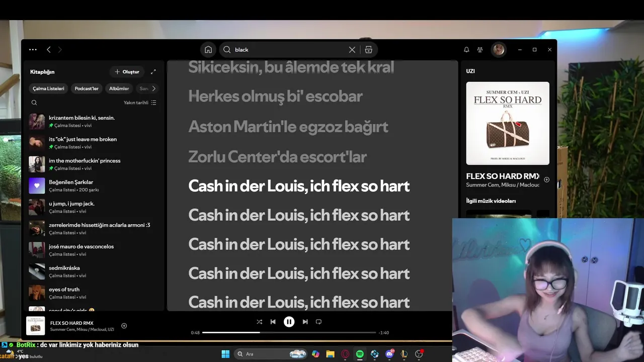The width and height of the screenshot is (644, 362).
Task: Click the İlgili müzik videoları heading
Action: tap(491, 201)
